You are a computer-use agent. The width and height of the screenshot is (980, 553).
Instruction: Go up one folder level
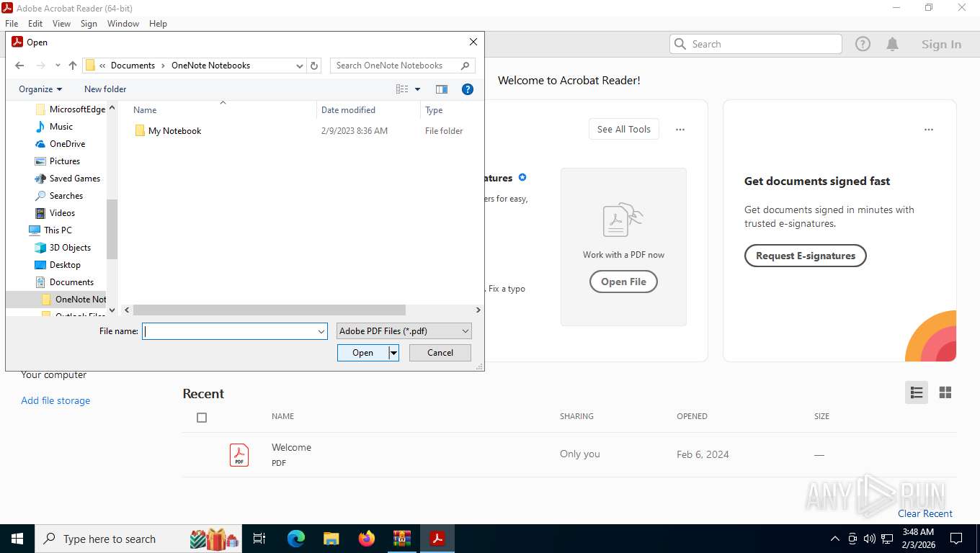(72, 66)
